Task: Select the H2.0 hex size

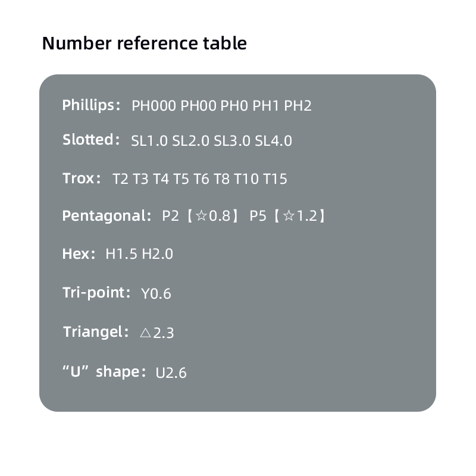Action: (158, 254)
